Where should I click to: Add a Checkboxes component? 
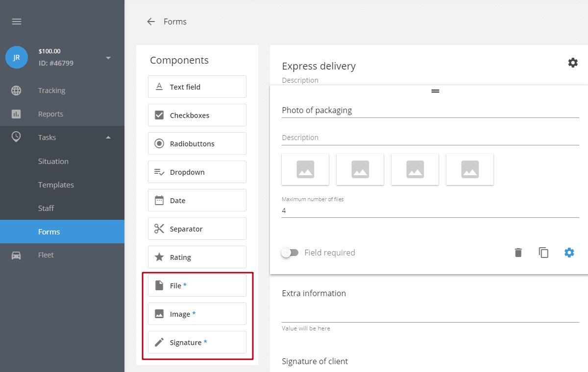pyautogui.click(x=197, y=115)
